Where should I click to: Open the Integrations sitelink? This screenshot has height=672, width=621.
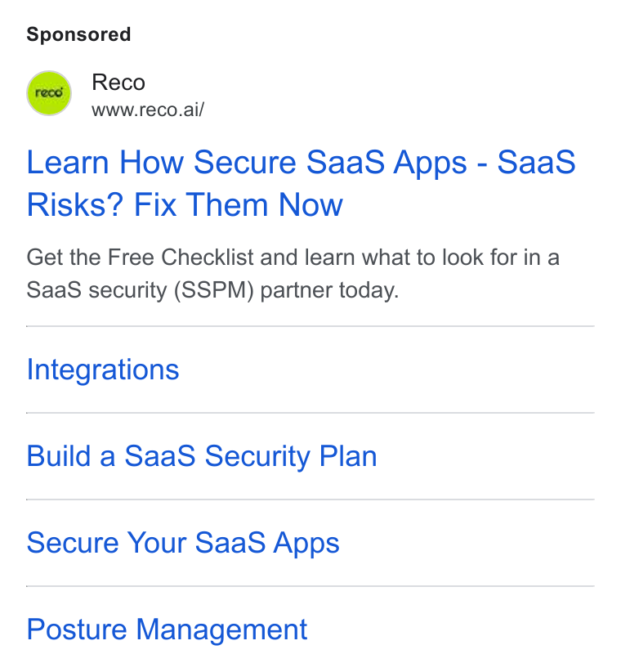(103, 370)
